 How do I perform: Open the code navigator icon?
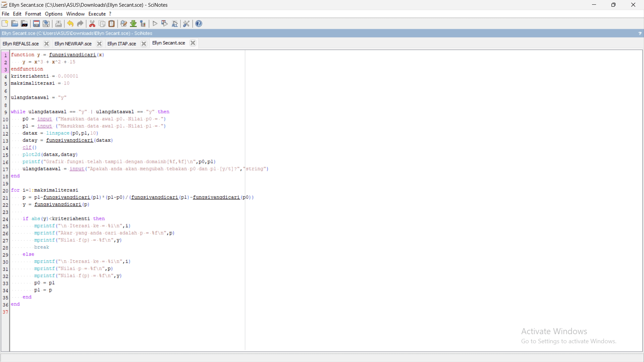tap(143, 23)
